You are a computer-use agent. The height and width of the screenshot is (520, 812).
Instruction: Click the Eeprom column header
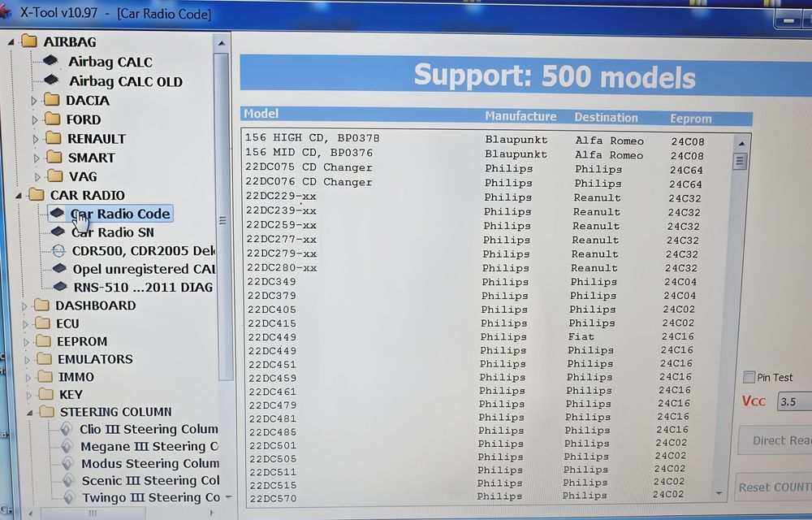click(x=691, y=119)
